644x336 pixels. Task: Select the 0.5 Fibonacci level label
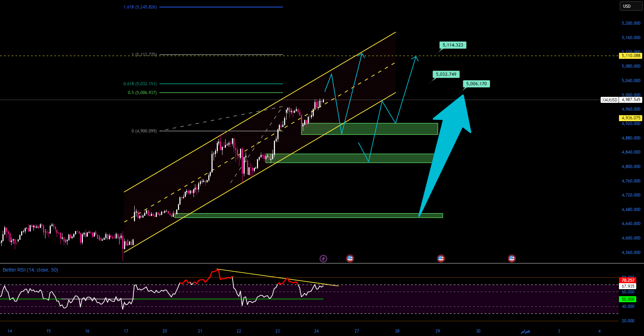142,93
